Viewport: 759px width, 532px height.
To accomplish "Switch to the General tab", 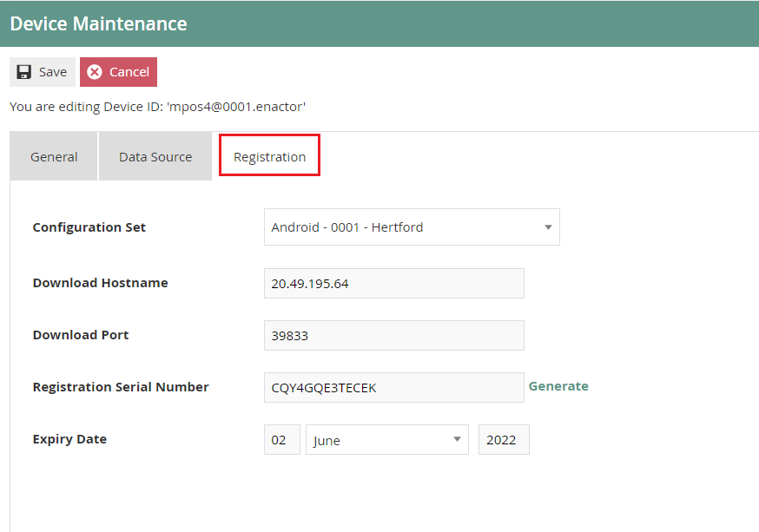I will pyautogui.click(x=53, y=156).
